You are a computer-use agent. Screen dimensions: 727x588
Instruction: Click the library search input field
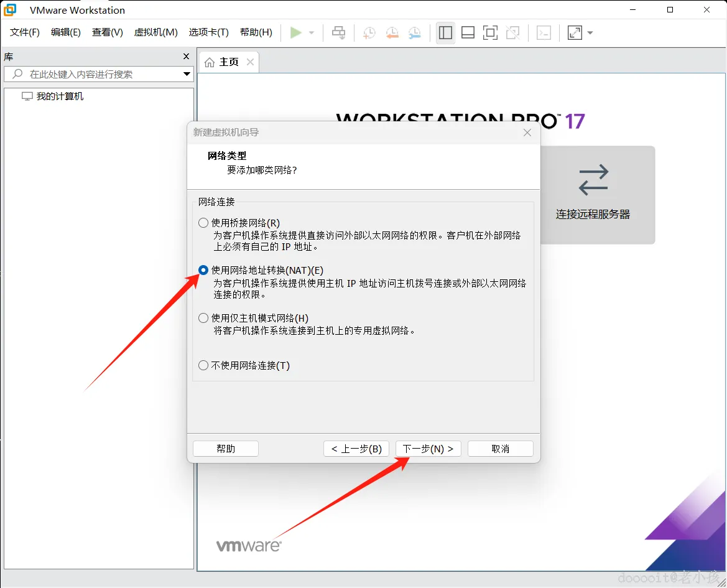[99, 74]
